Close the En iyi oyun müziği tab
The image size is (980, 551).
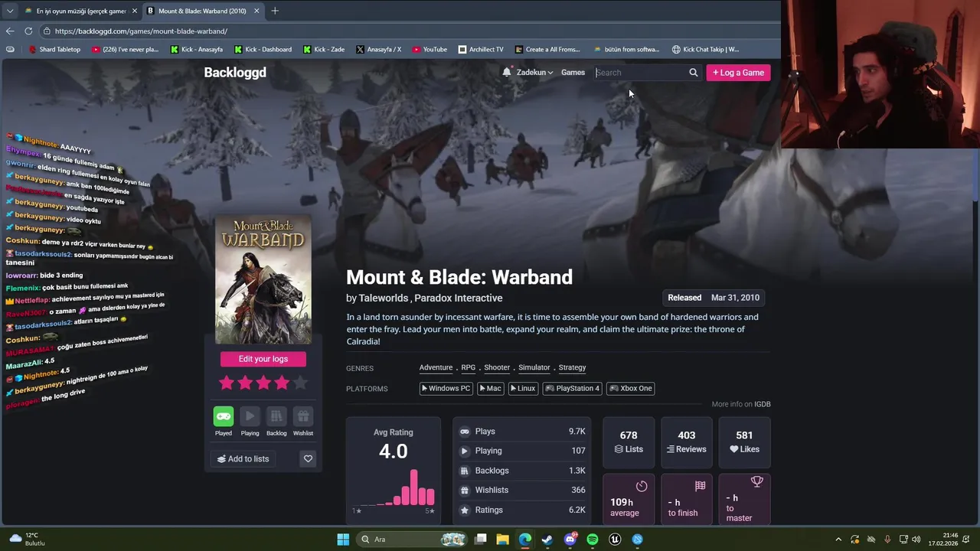(x=135, y=11)
